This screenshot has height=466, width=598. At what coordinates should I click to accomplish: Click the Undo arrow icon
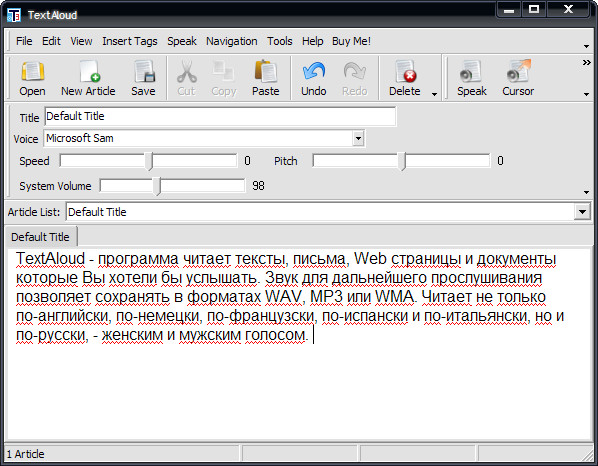pyautogui.click(x=313, y=79)
